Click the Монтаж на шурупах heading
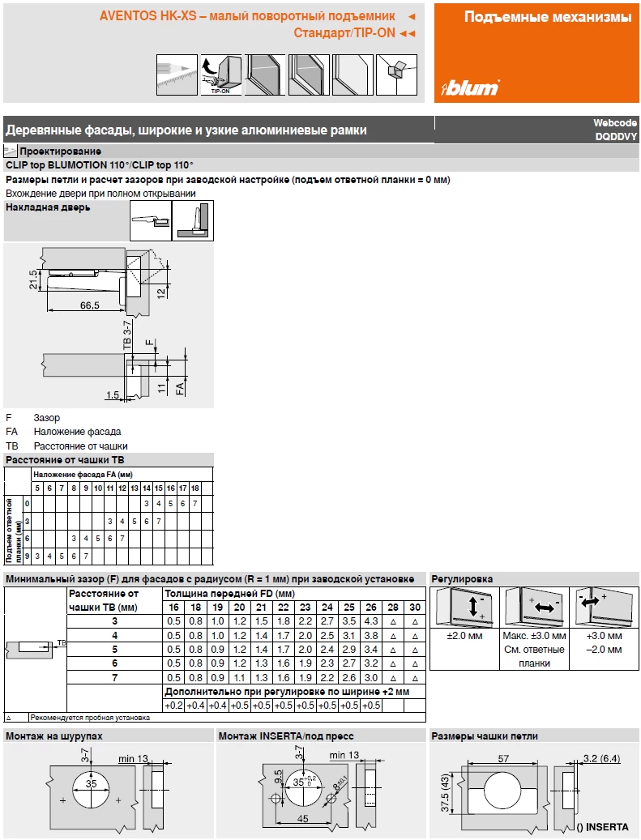Screen dimensions: 641x840 tap(54, 736)
